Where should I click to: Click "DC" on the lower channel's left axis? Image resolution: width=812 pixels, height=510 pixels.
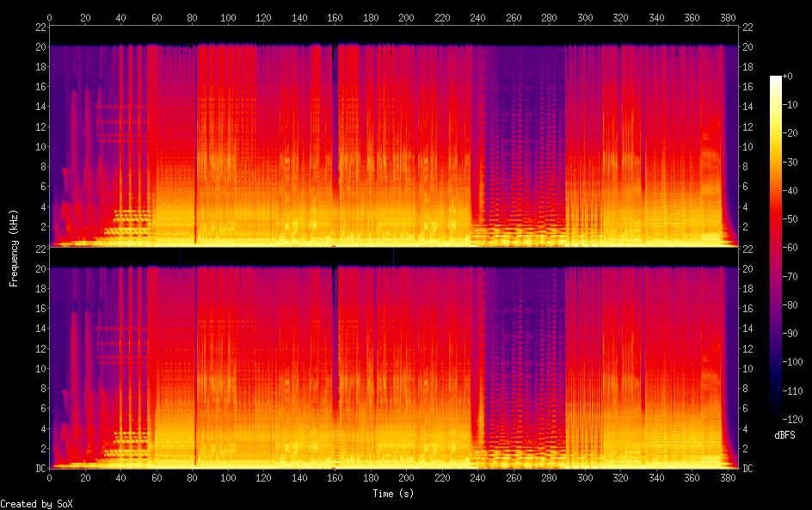40,469
